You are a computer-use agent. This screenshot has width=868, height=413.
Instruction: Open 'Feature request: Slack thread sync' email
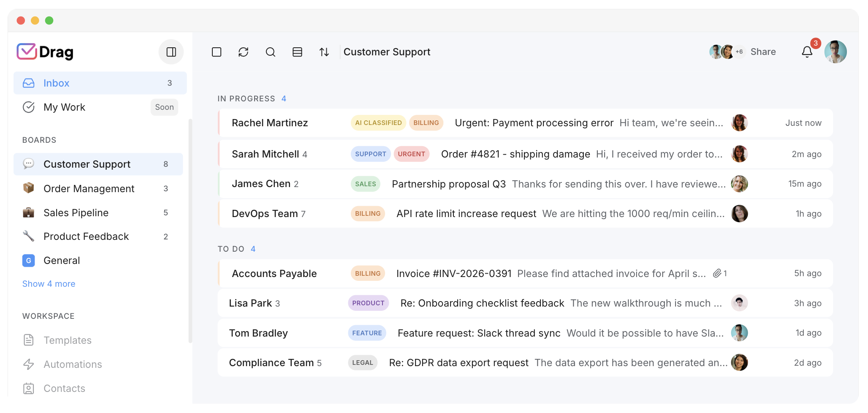479,333
